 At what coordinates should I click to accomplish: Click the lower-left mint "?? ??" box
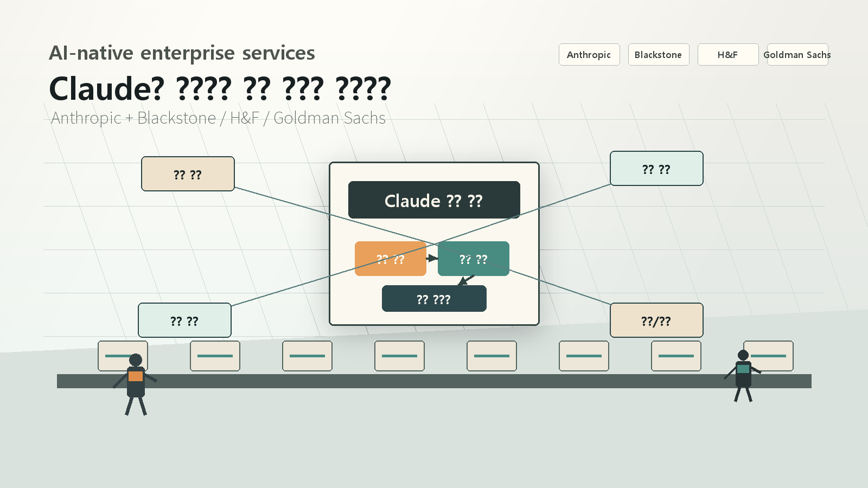coord(184,320)
